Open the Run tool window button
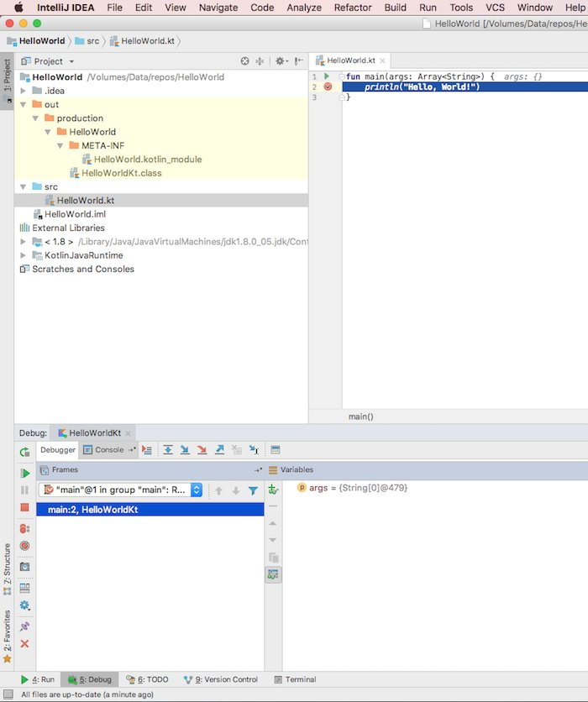Screen dimensions: 588x702 click(38, 679)
